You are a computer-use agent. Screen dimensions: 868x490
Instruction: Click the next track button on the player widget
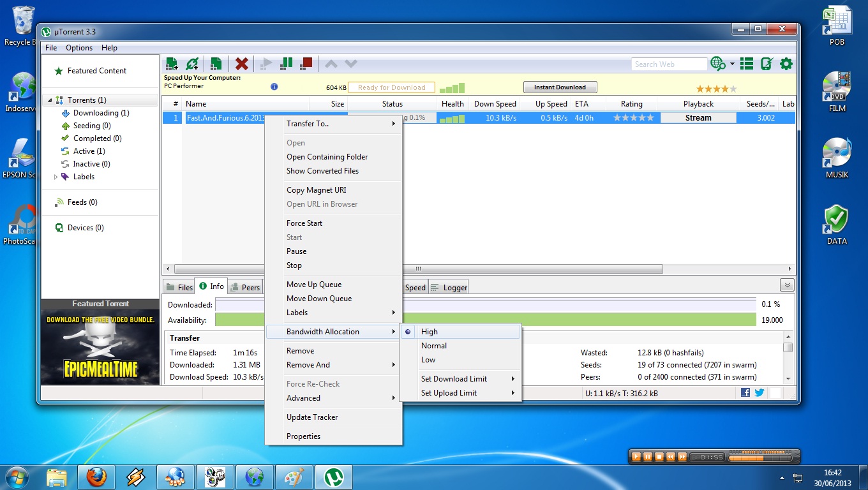point(682,457)
